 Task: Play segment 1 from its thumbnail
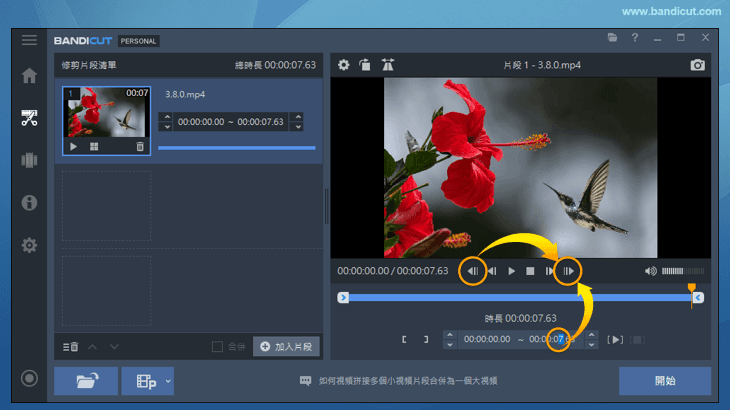(x=73, y=147)
